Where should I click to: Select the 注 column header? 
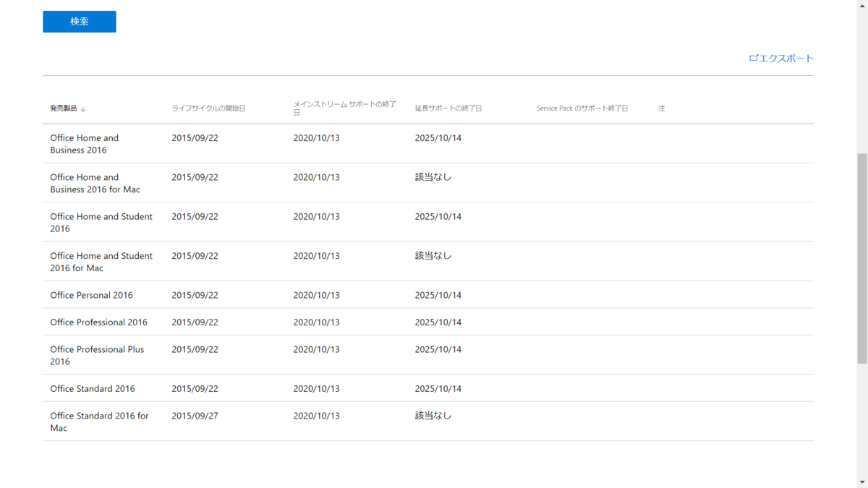tap(661, 108)
